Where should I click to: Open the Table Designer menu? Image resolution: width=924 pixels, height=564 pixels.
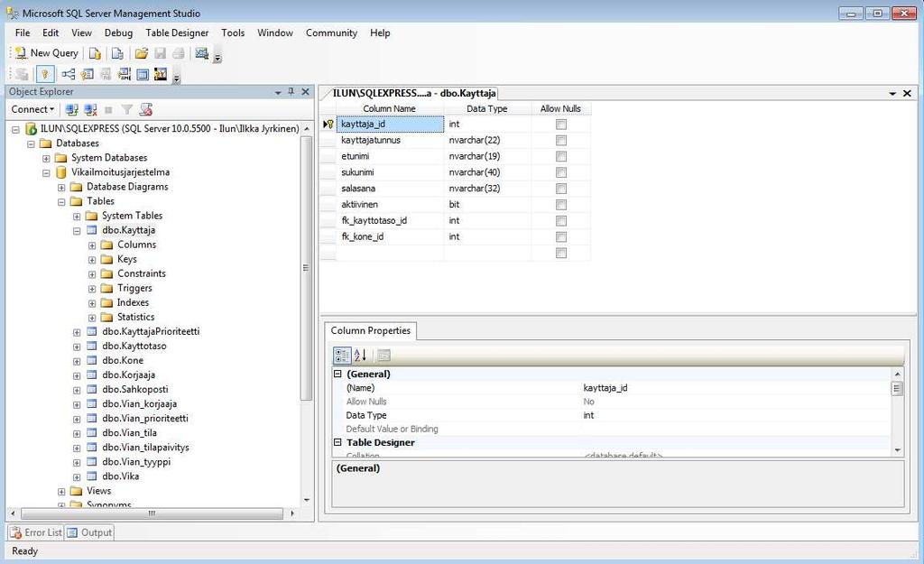click(x=177, y=33)
